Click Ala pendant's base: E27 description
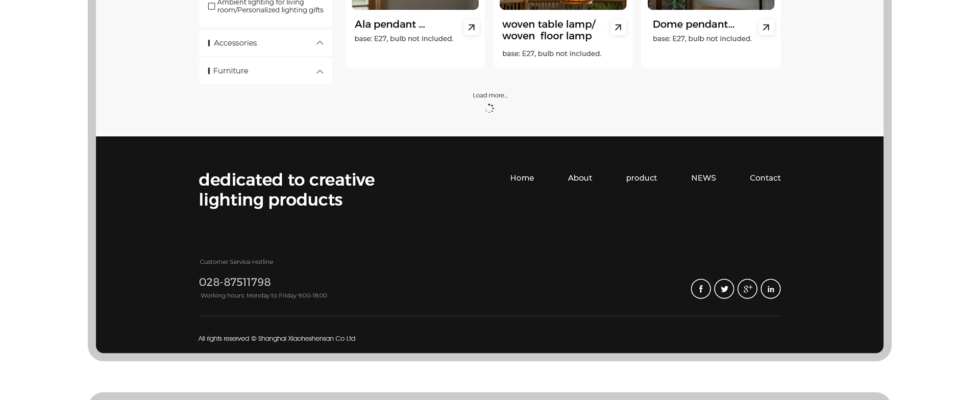This screenshot has width=980, height=400. tap(404, 39)
